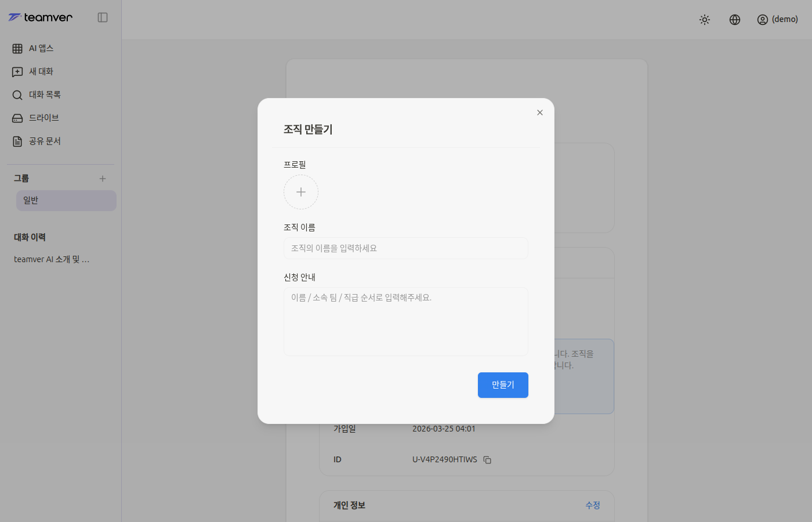Screen dimensions: 812x522
Task: Click the teamver logo
Action: coord(40,17)
